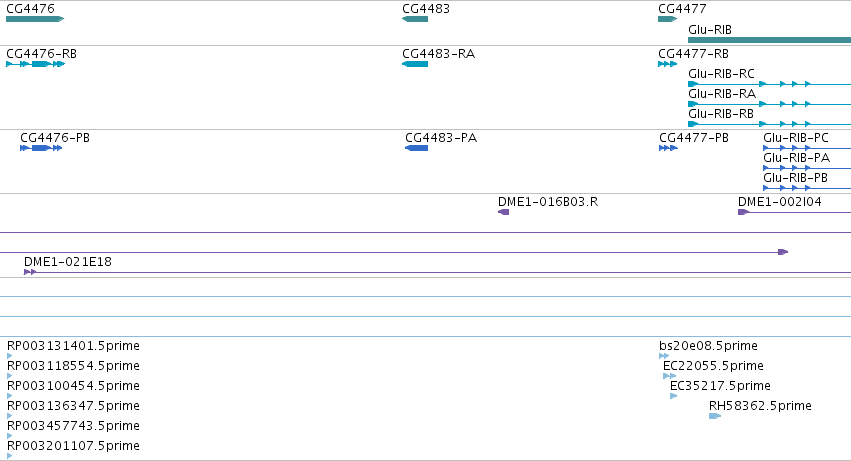Click the Glu-RIB-PB protein label
This screenshot has height=461, width=851.
[x=795, y=178]
